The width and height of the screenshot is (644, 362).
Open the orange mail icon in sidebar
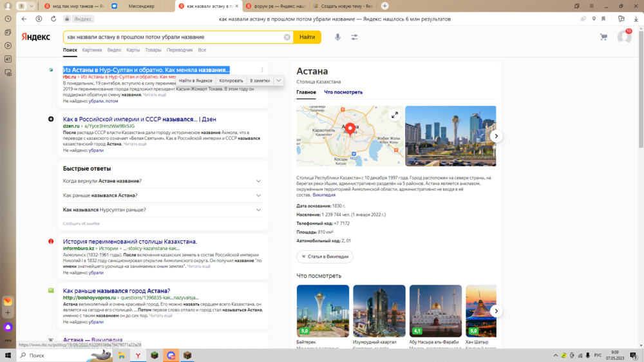[x=8, y=301]
